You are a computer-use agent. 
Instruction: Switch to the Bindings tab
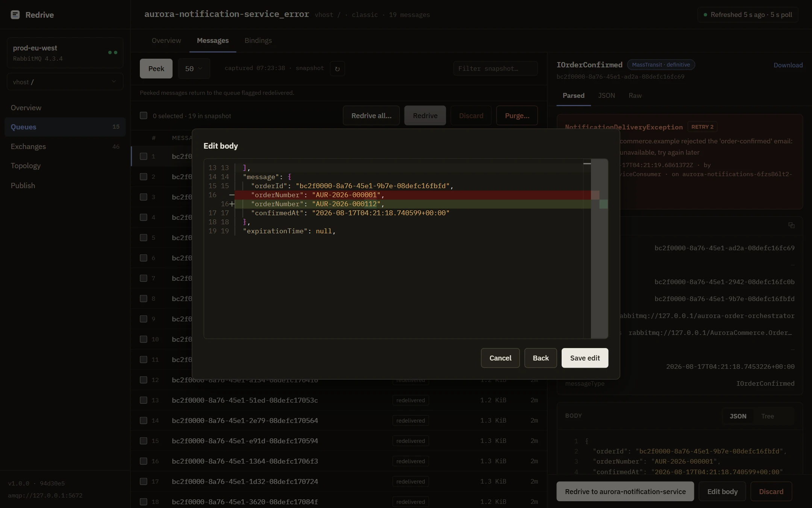258,40
